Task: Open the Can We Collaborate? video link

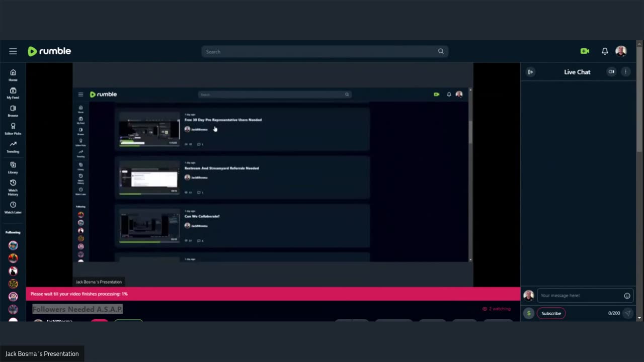Action: tap(202, 216)
